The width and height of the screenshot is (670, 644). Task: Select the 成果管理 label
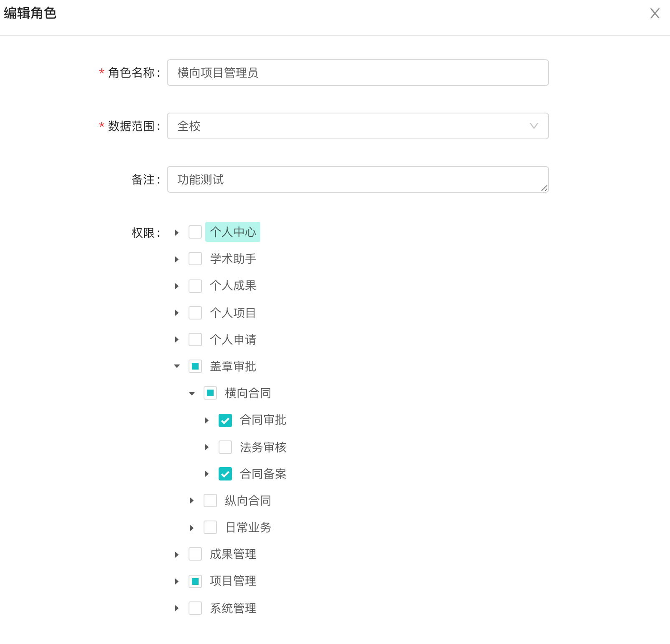click(233, 554)
